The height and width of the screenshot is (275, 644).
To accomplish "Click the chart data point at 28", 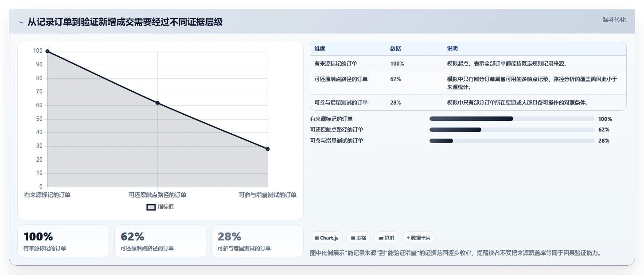I will [268, 149].
